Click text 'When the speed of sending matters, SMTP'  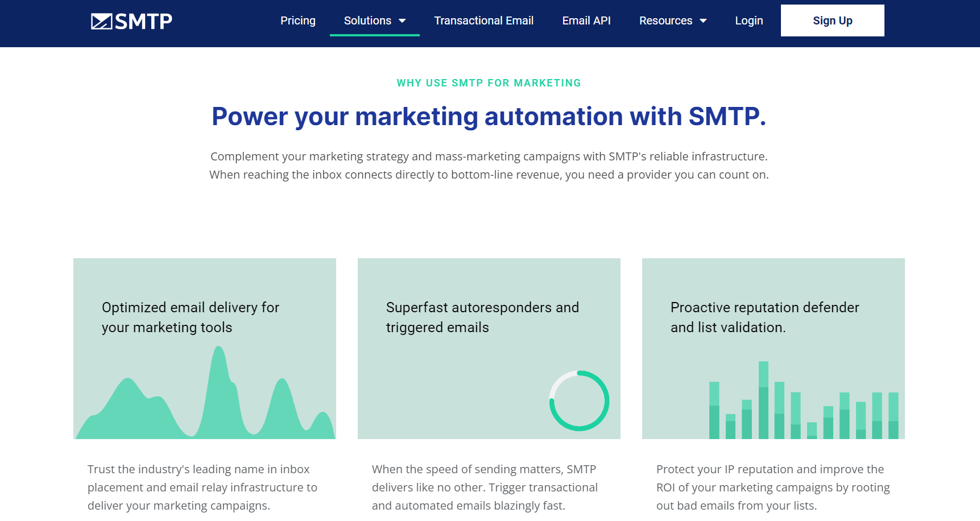484,469
